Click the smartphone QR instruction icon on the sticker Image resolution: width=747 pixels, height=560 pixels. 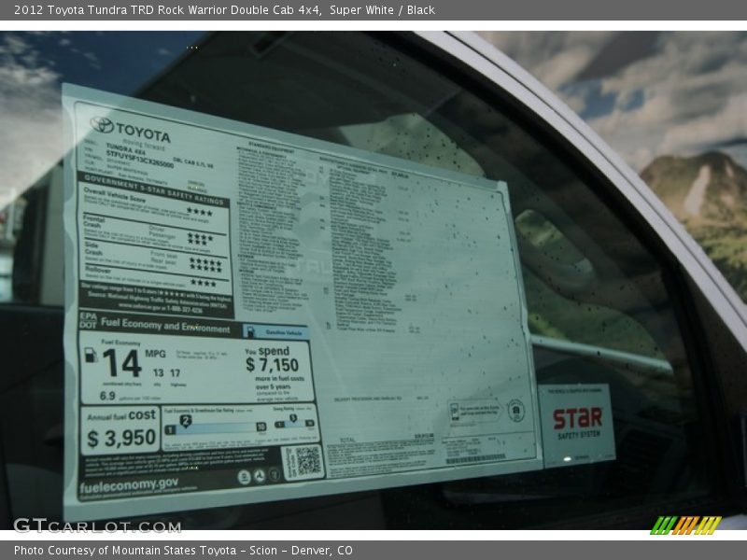click(x=455, y=411)
